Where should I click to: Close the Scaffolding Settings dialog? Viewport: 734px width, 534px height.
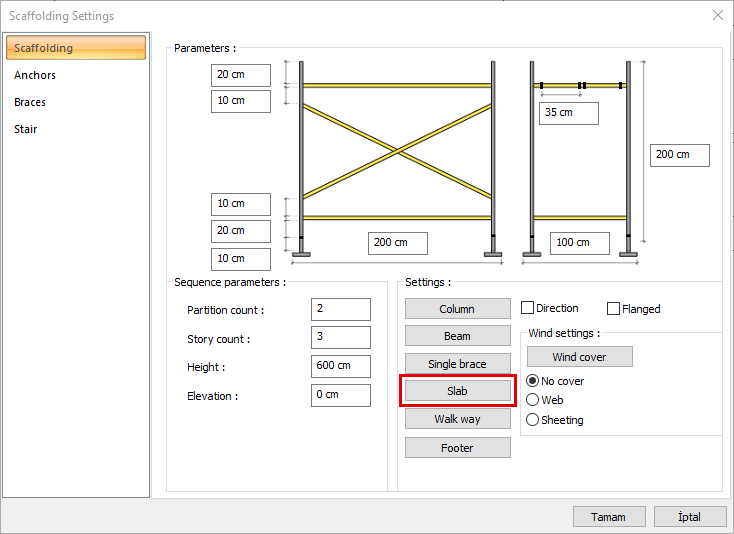(x=717, y=15)
